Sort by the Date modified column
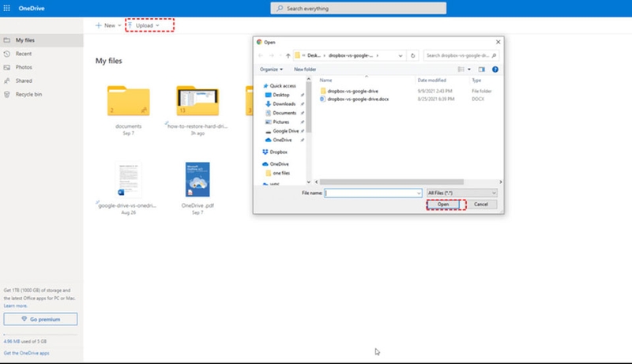 (x=431, y=80)
